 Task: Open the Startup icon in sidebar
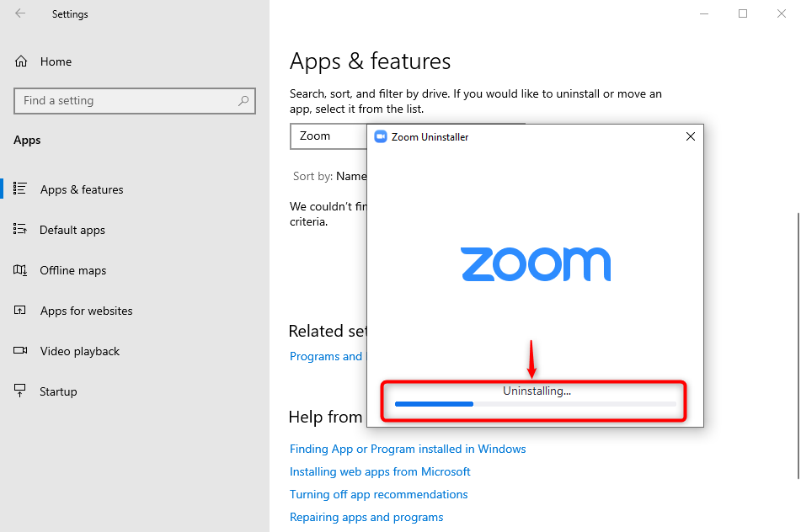coord(20,391)
